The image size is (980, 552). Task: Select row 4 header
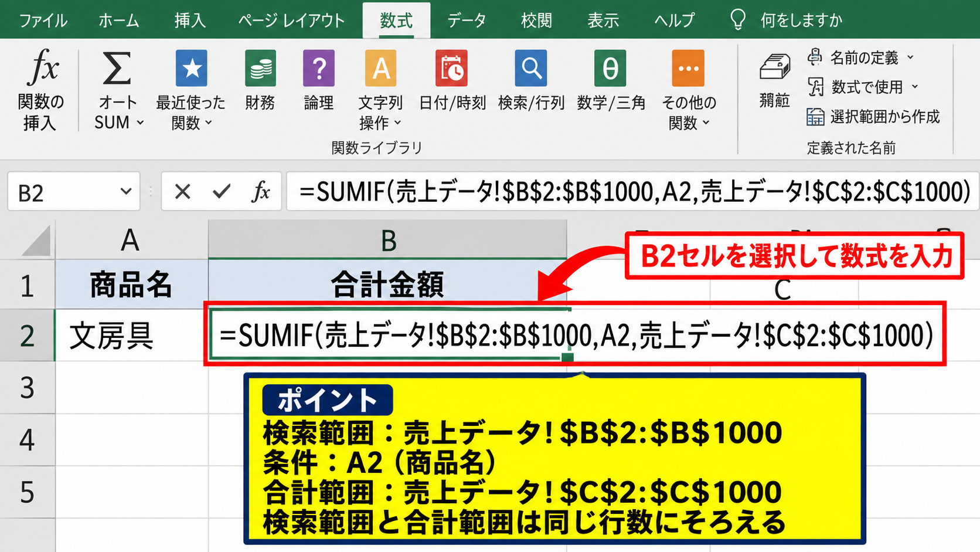pos(27,440)
